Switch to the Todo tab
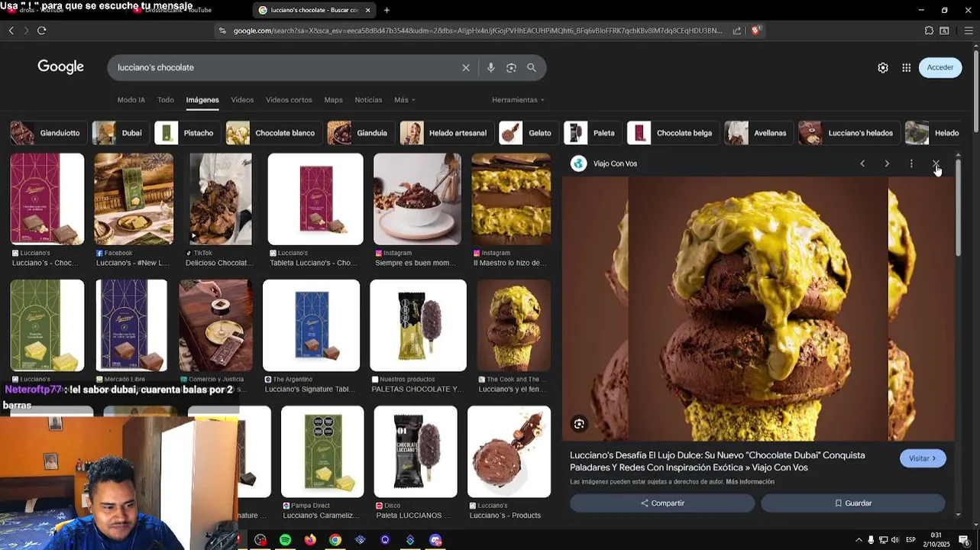This screenshot has height=550, width=980. click(166, 100)
